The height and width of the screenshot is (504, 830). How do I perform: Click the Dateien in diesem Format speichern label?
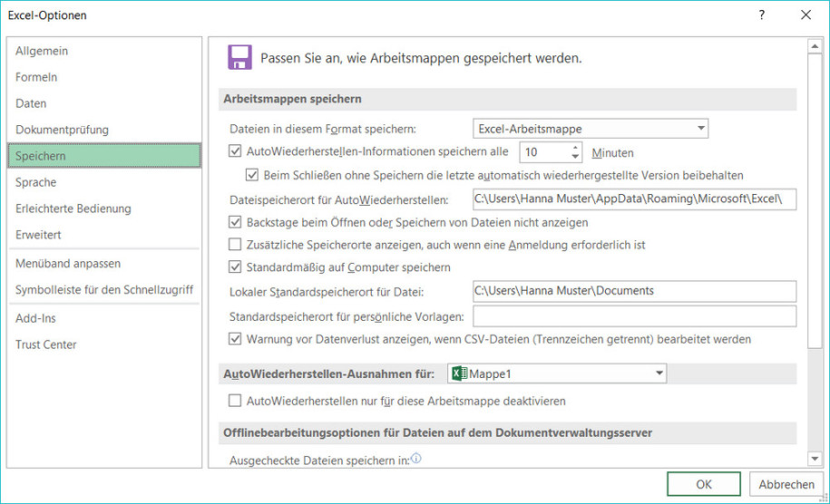[323, 129]
